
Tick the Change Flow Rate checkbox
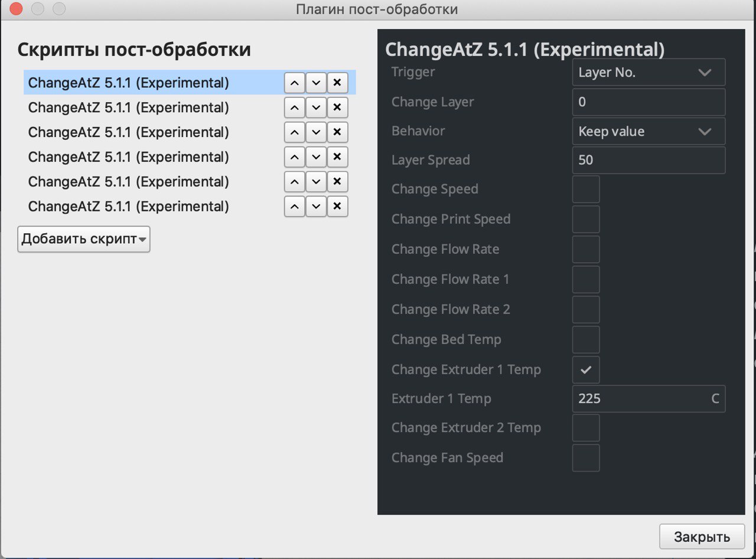coord(586,250)
